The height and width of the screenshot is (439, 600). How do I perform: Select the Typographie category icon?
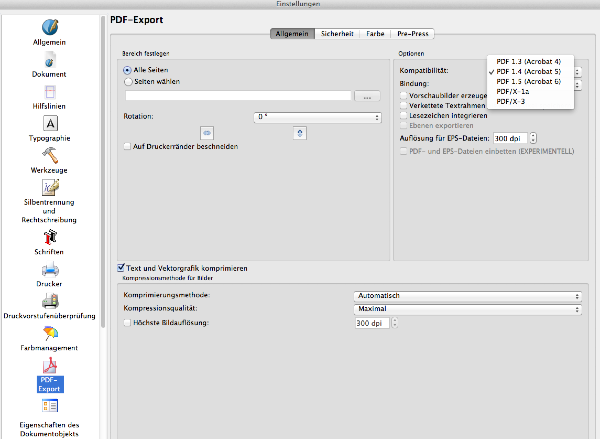click(x=49, y=124)
